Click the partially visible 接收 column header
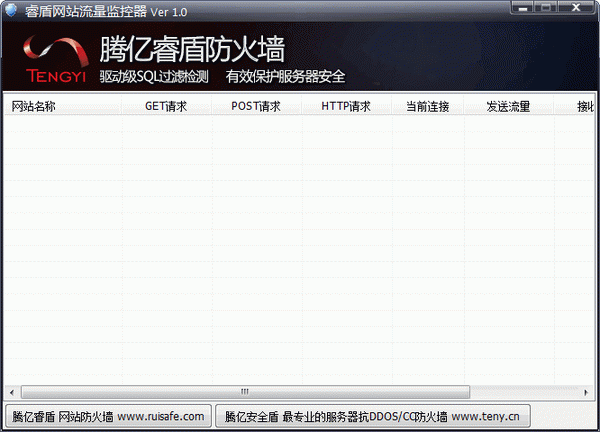 point(575,106)
